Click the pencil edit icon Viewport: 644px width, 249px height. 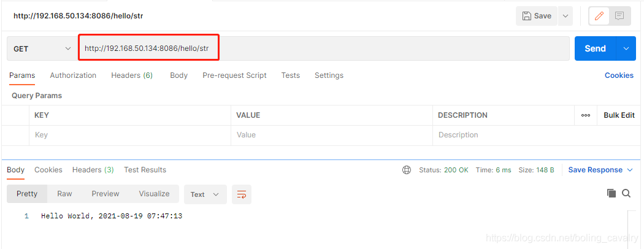coord(599,16)
